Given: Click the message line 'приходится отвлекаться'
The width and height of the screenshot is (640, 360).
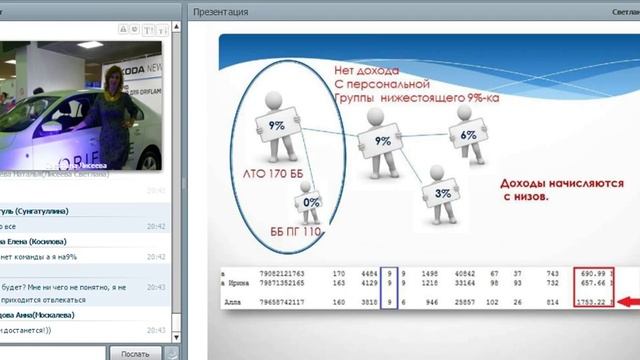Looking at the screenshot, I should [43, 300].
